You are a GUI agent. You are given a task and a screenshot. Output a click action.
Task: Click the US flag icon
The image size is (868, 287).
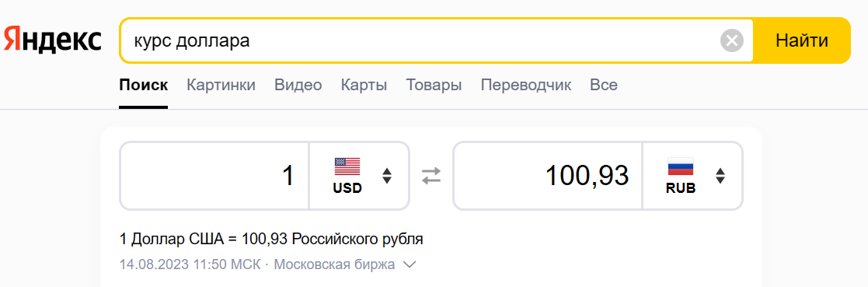tap(347, 166)
